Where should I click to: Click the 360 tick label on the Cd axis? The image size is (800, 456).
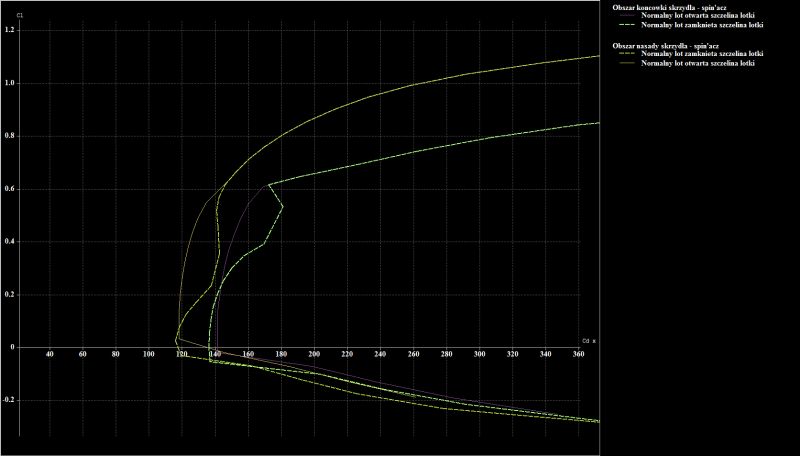(x=578, y=355)
